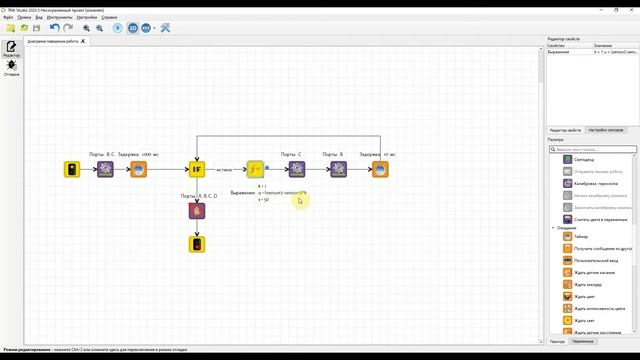Switch to Редактор свойств tab
Image resolution: width=640 pixels, height=360 pixels.
tap(565, 130)
